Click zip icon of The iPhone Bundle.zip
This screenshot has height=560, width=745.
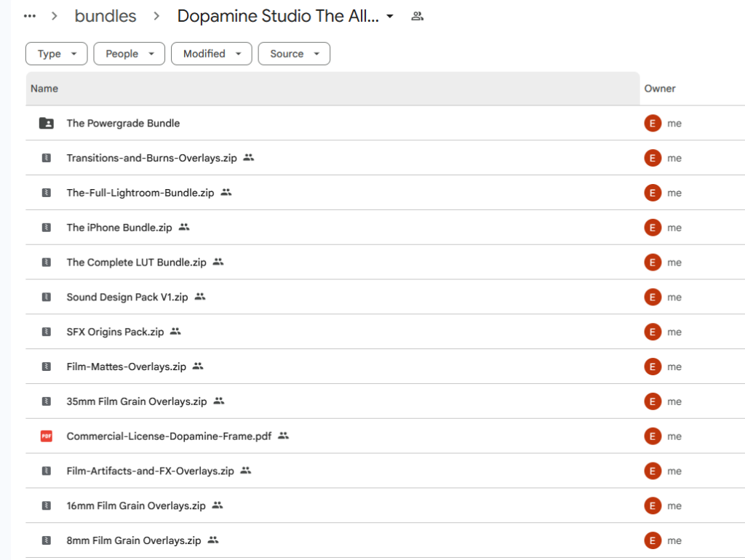click(x=46, y=228)
